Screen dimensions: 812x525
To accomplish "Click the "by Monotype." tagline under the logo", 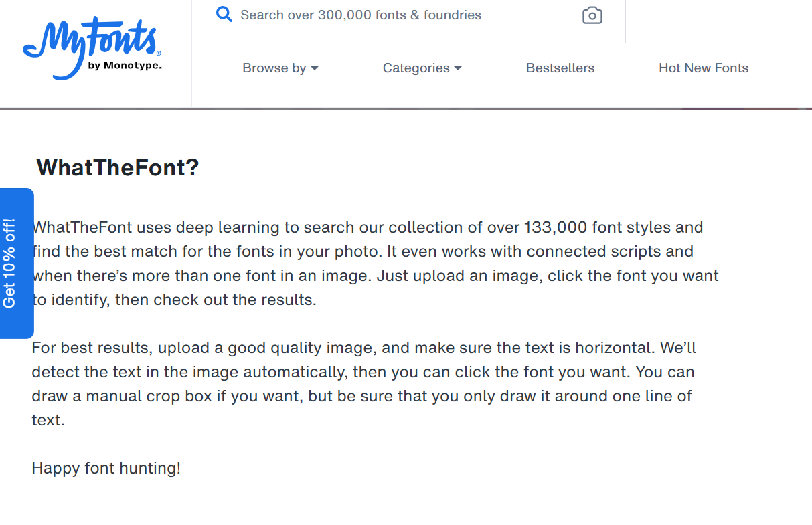I will [x=125, y=66].
